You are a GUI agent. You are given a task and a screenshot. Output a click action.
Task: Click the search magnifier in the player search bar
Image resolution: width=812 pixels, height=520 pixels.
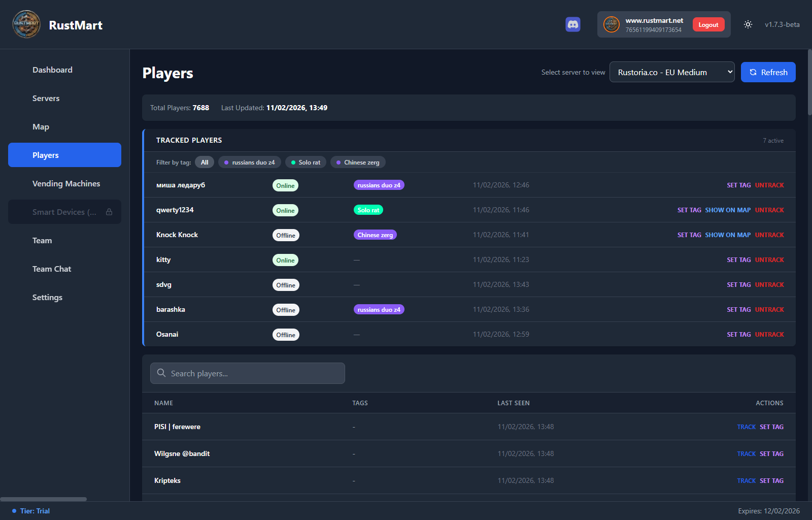click(161, 373)
